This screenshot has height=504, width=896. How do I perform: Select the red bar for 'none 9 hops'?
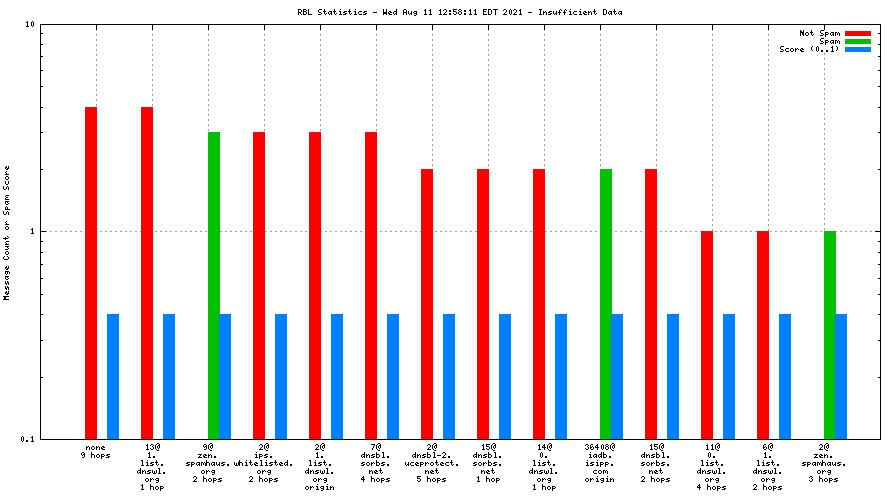91,272
